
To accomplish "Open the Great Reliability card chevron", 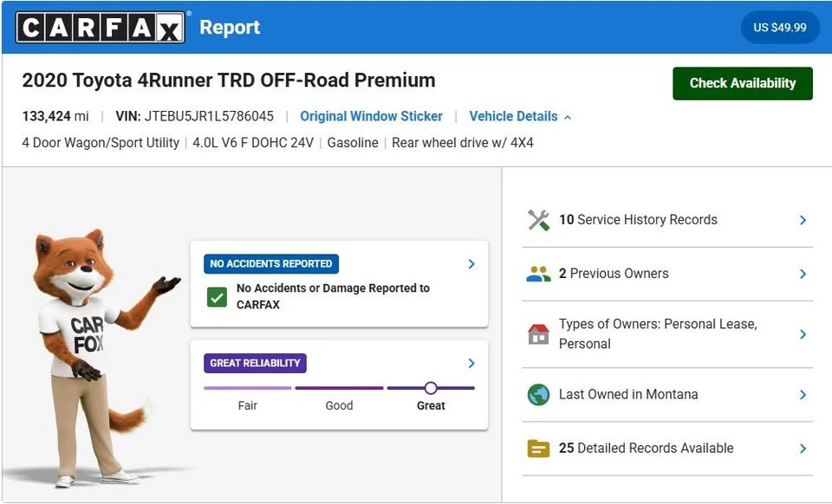I will 471,363.
